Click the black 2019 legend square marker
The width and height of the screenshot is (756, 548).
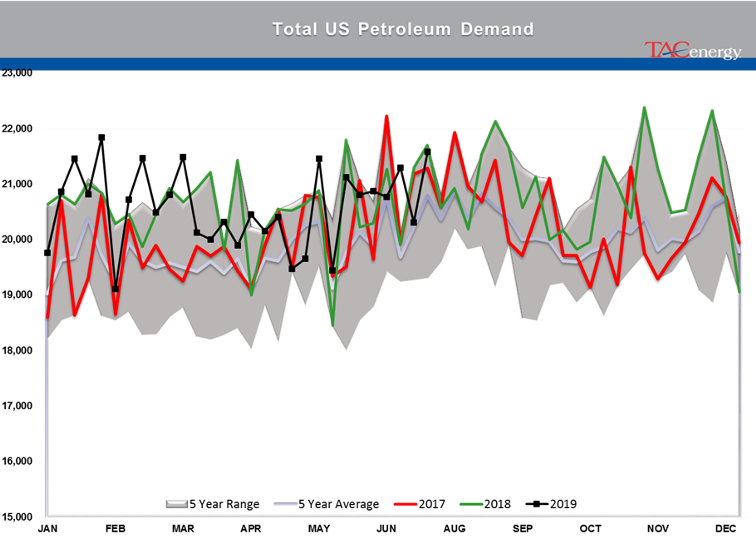pos(536,504)
